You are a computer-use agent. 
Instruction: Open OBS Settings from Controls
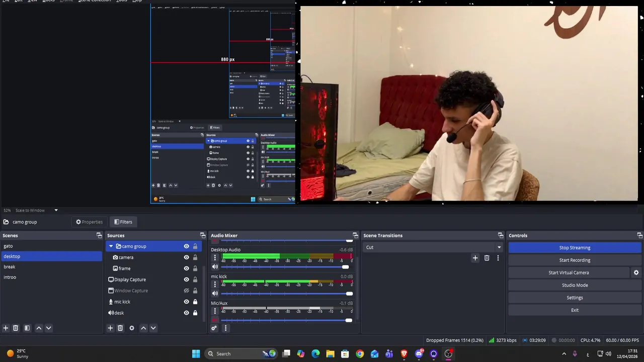coord(575,298)
